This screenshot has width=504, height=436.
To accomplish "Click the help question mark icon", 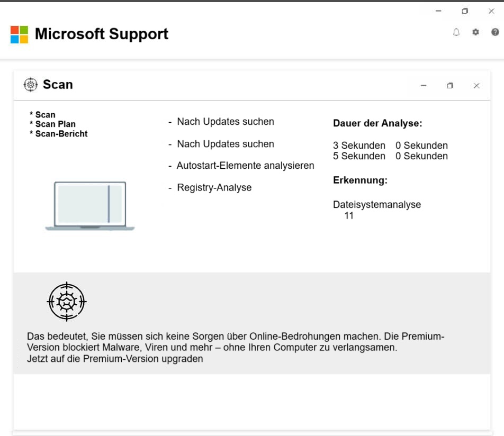I will pyautogui.click(x=495, y=32).
